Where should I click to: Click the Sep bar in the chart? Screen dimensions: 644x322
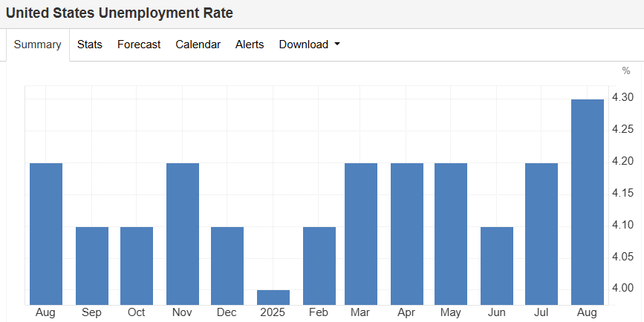(92, 266)
